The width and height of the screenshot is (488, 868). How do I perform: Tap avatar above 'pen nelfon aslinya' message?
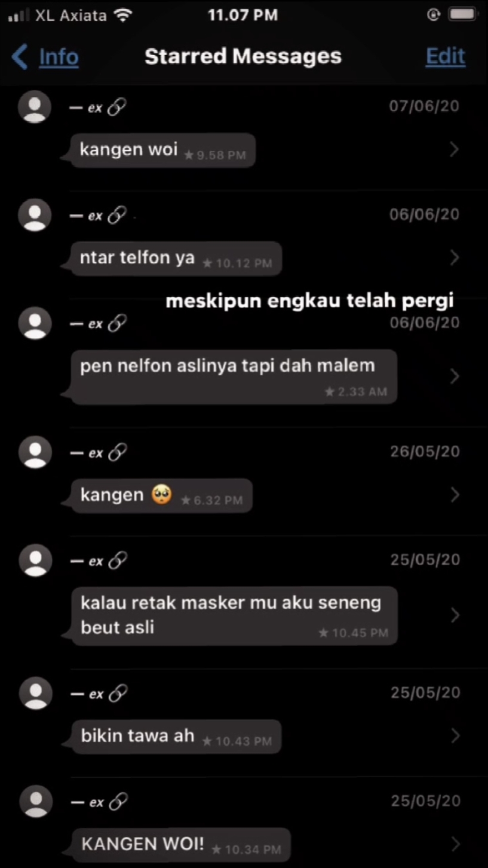(35, 323)
